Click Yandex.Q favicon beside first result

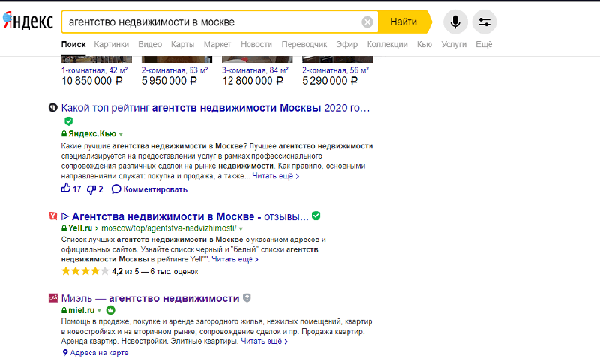point(52,108)
